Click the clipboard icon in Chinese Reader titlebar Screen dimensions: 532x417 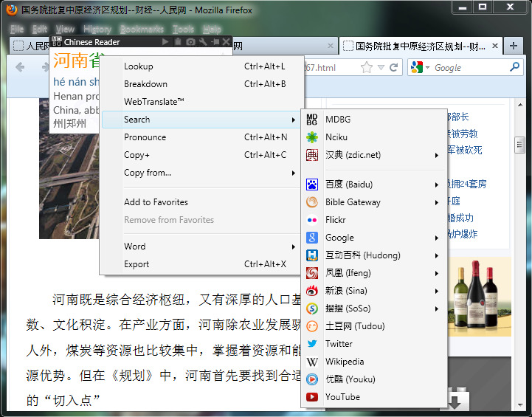tap(178, 42)
